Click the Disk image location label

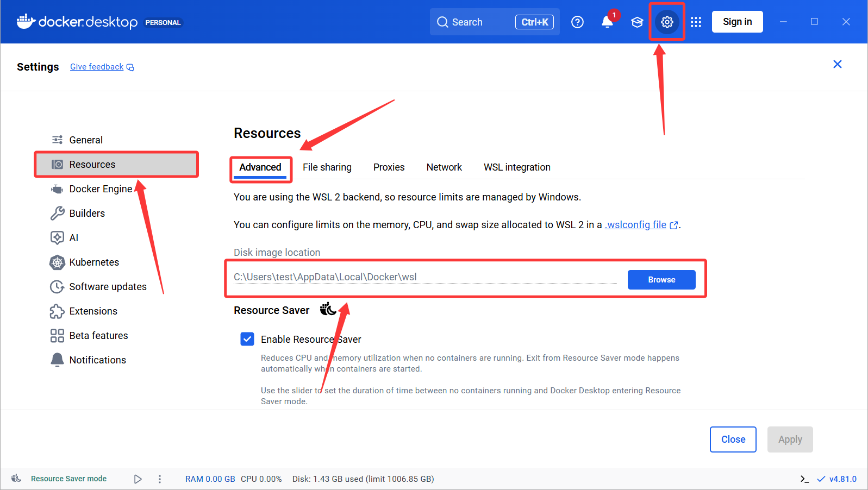click(277, 253)
